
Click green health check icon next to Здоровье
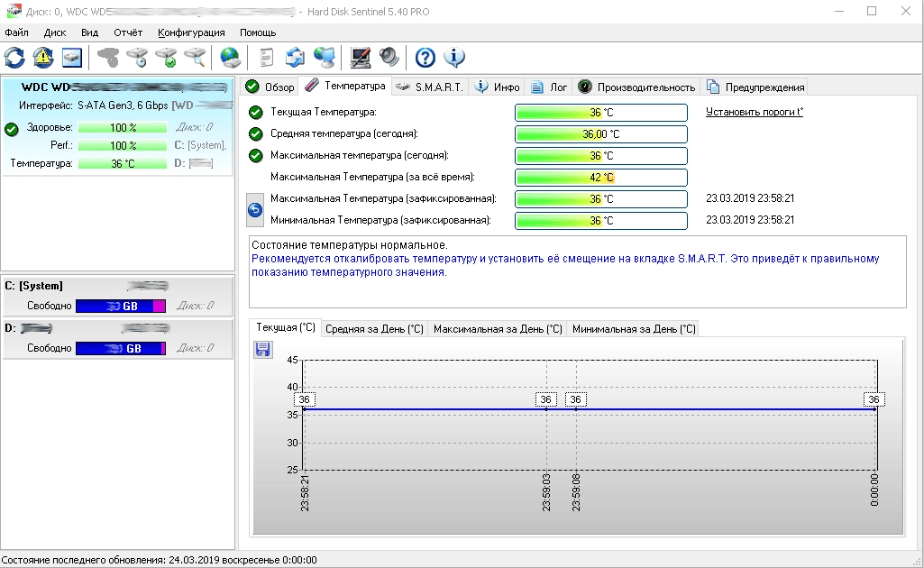(x=11, y=129)
